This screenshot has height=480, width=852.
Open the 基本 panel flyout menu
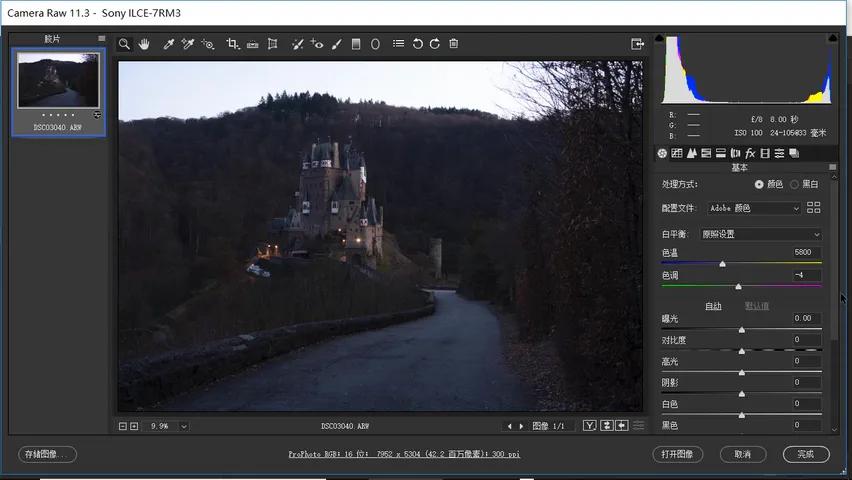click(832, 167)
